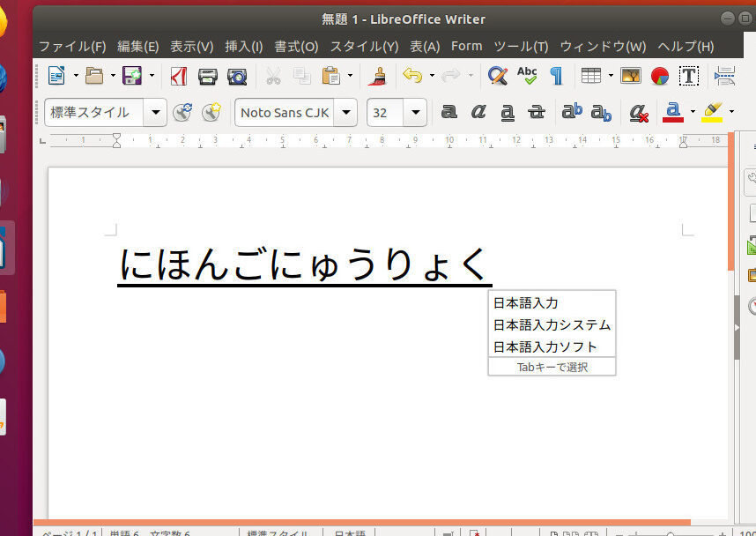Image resolution: width=756 pixels, height=536 pixels.
Task: Open the Noto Sans CJK font list
Action: (347, 112)
